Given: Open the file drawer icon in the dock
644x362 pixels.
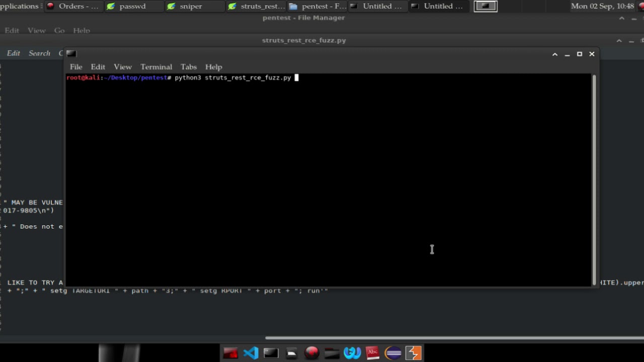Looking at the screenshot, I should [x=292, y=353].
